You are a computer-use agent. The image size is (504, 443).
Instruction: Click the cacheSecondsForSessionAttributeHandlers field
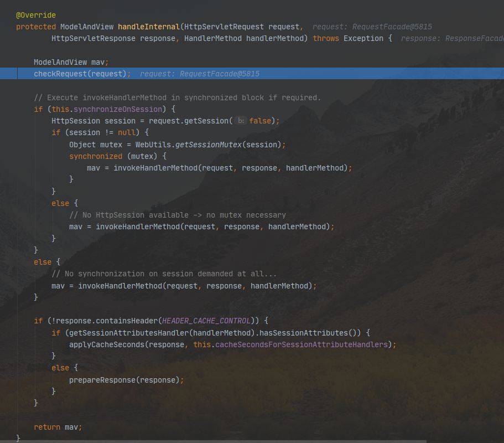click(x=301, y=344)
